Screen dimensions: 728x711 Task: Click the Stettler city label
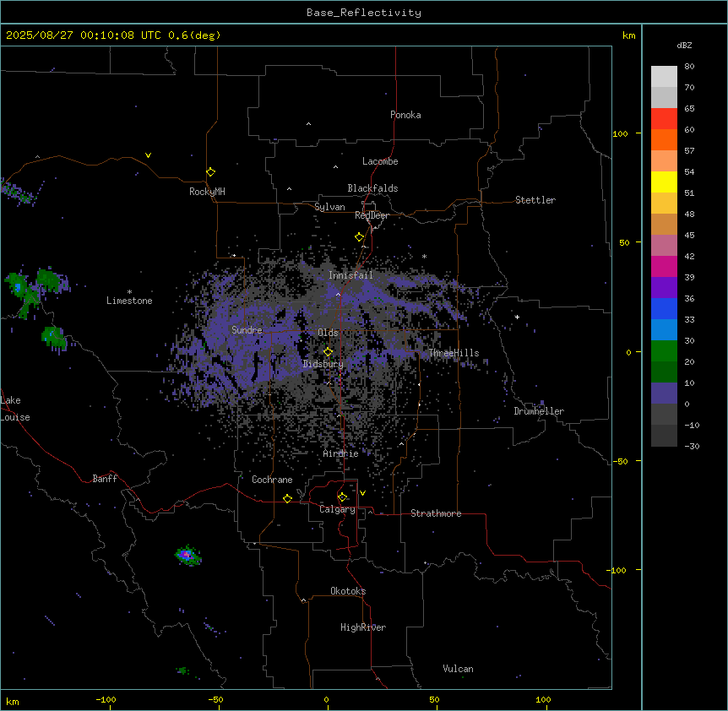tap(535, 200)
